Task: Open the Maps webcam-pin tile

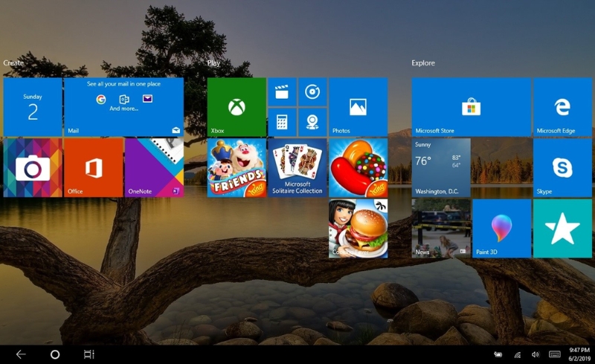Action: coord(312,122)
